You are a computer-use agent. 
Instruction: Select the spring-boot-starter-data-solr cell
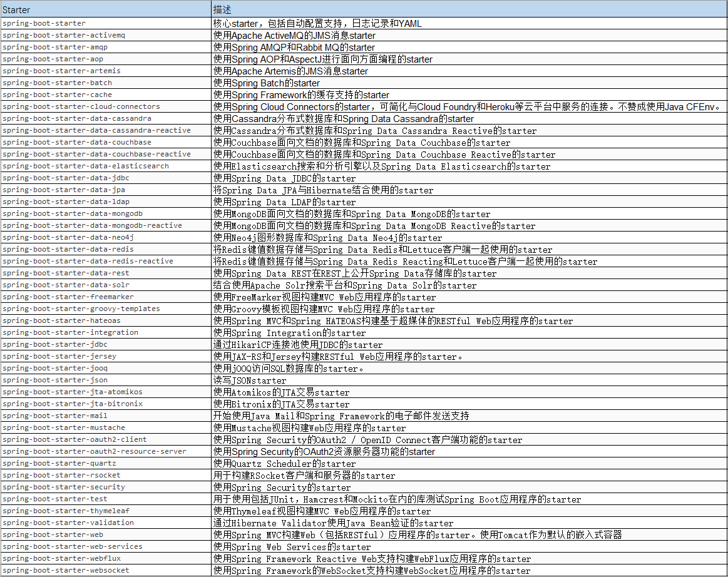(106, 285)
